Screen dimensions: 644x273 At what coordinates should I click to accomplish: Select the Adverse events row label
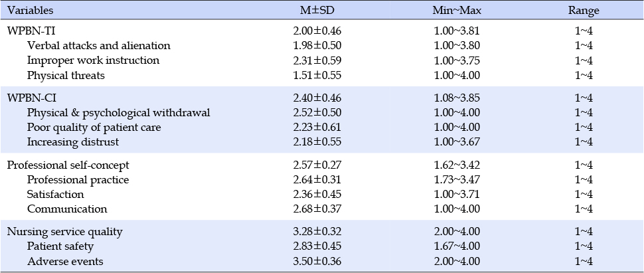tap(65, 262)
